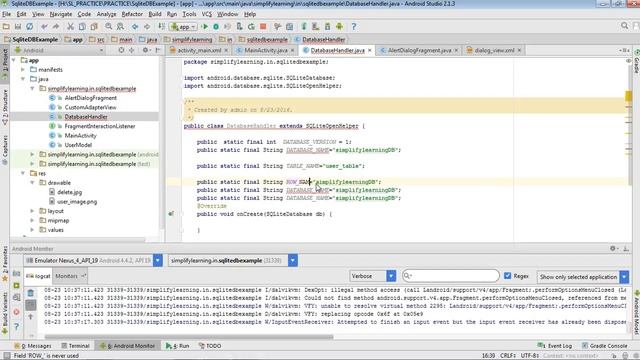Image resolution: width=640 pixels, height=360 pixels.
Task: Click the project panel settings gear icon
Action: point(145,50)
